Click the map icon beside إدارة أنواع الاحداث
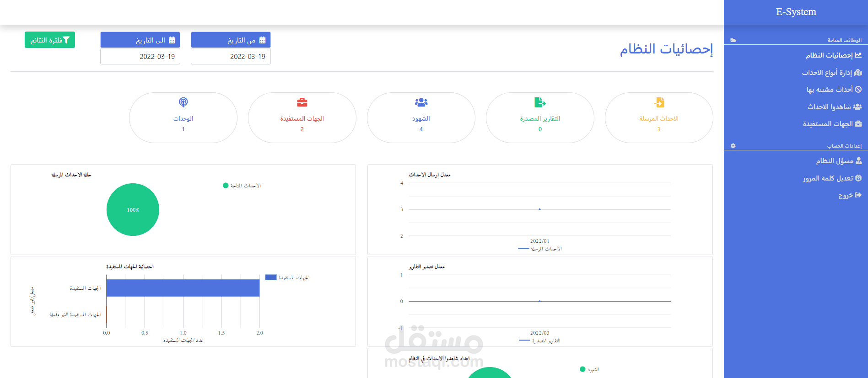The image size is (868, 378). coord(858,73)
